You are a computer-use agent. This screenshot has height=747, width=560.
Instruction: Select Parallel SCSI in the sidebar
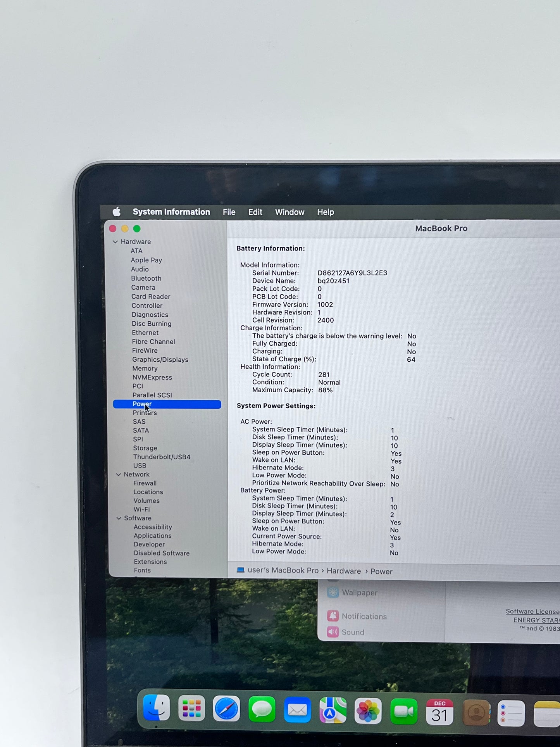tap(152, 395)
